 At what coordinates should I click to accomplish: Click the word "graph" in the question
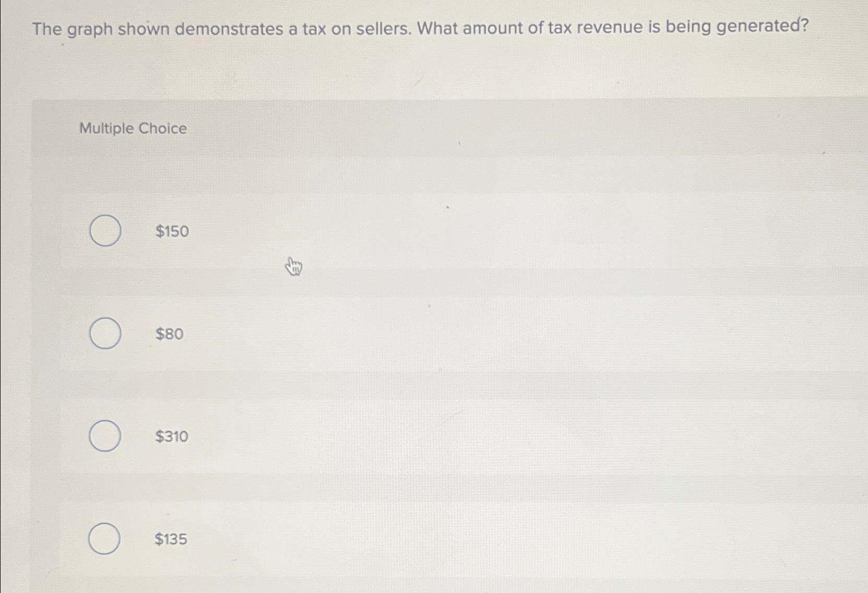90,30
